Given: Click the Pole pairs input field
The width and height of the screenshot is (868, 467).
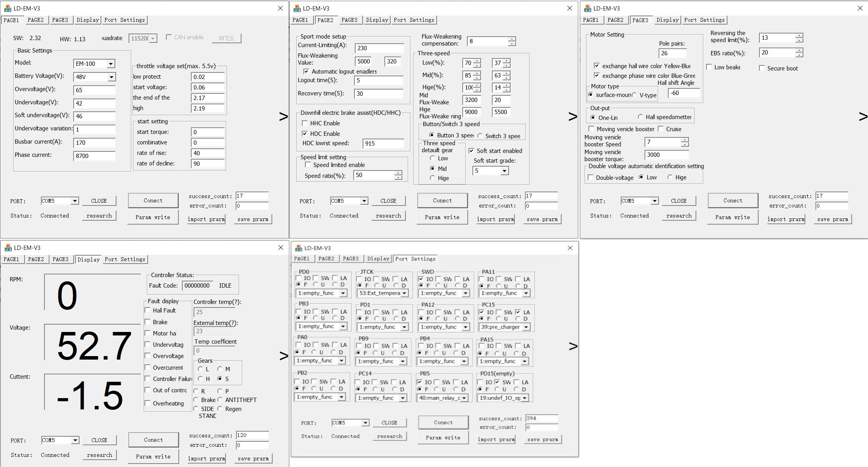Looking at the screenshot, I should pyautogui.click(x=672, y=53).
